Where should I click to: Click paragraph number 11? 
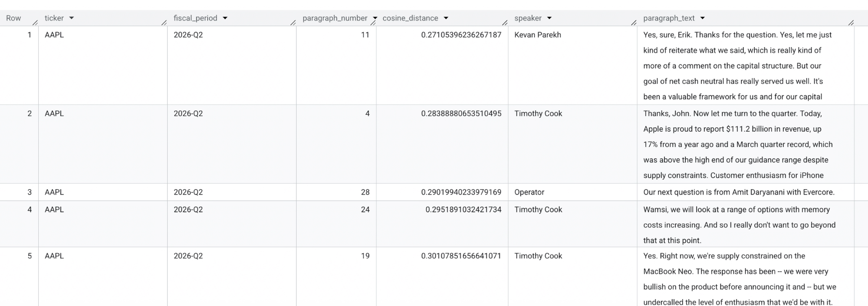365,35
